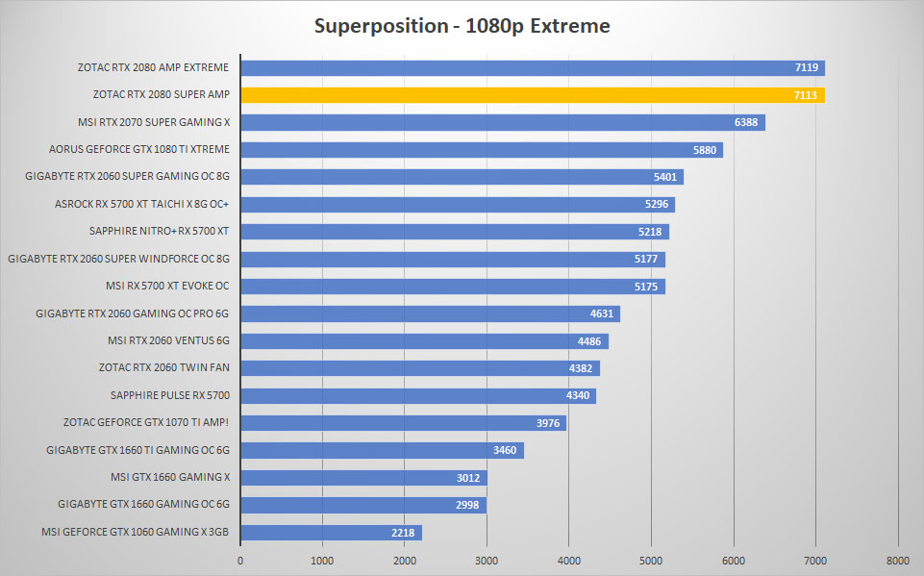Select the 3460 data label

505,450
